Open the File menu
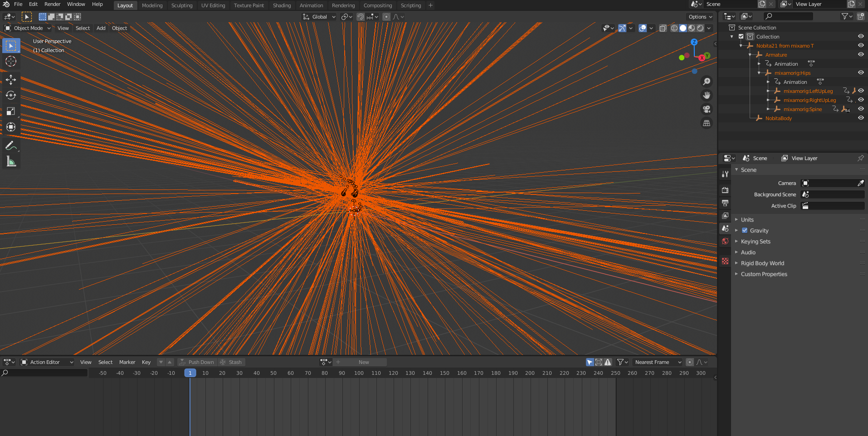This screenshot has width=868, height=436. [18, 4]
